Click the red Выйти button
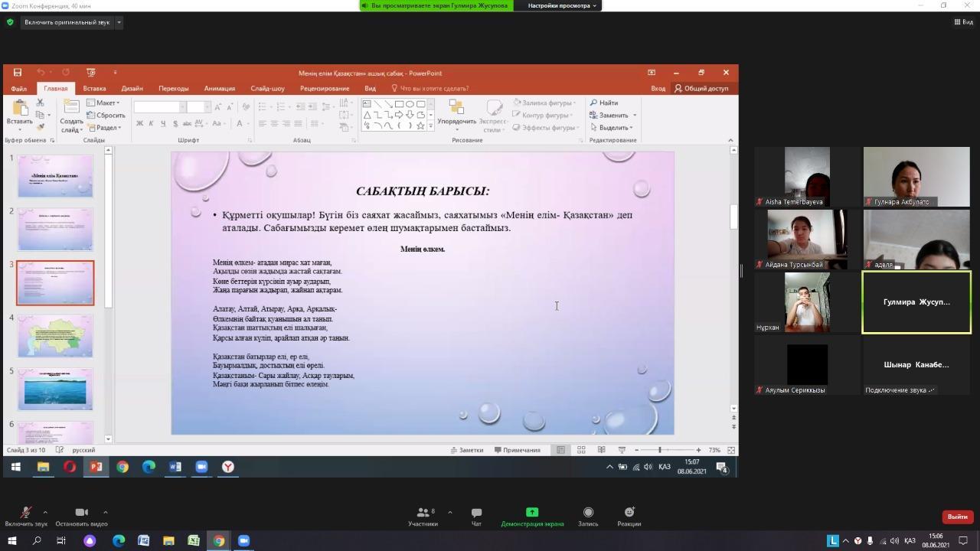 [x=957, y=517]
